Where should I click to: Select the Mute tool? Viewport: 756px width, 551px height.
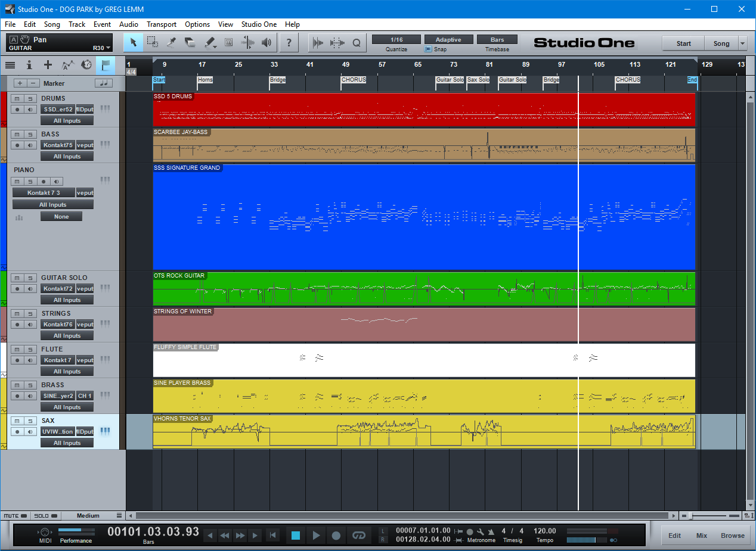click(228, 42)
